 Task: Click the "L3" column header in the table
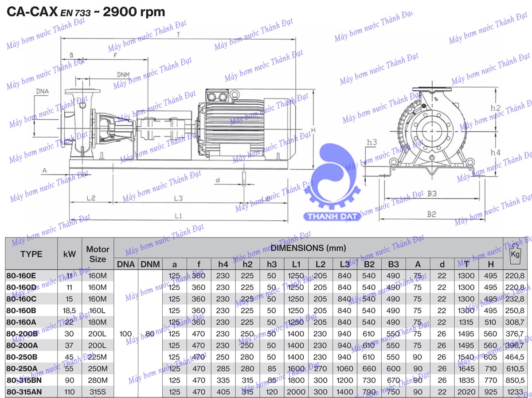(x=344, y=264)
